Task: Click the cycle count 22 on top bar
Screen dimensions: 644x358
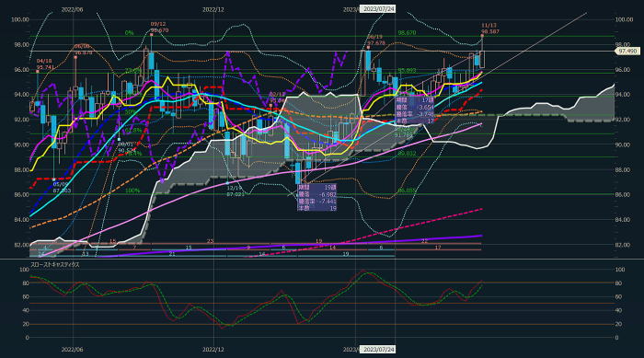Action: click(424, 241)
